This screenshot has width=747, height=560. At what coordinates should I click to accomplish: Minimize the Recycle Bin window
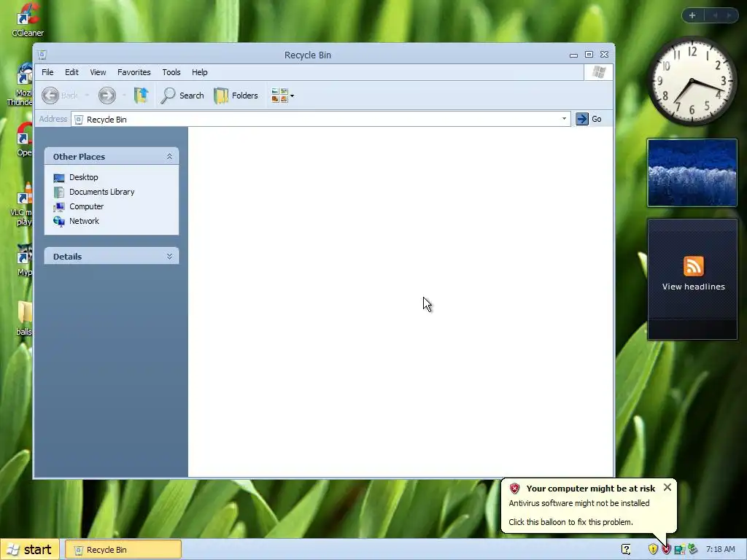[573, 55]
